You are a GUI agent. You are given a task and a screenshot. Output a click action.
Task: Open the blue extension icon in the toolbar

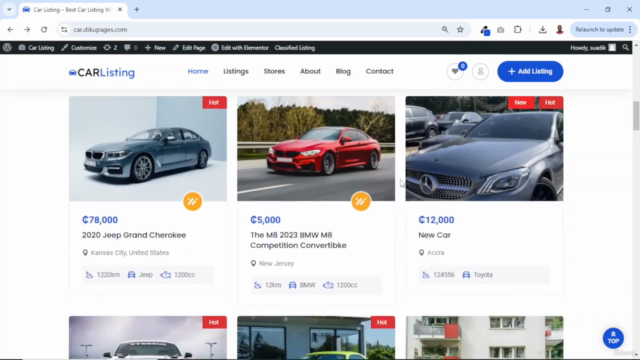484,30
